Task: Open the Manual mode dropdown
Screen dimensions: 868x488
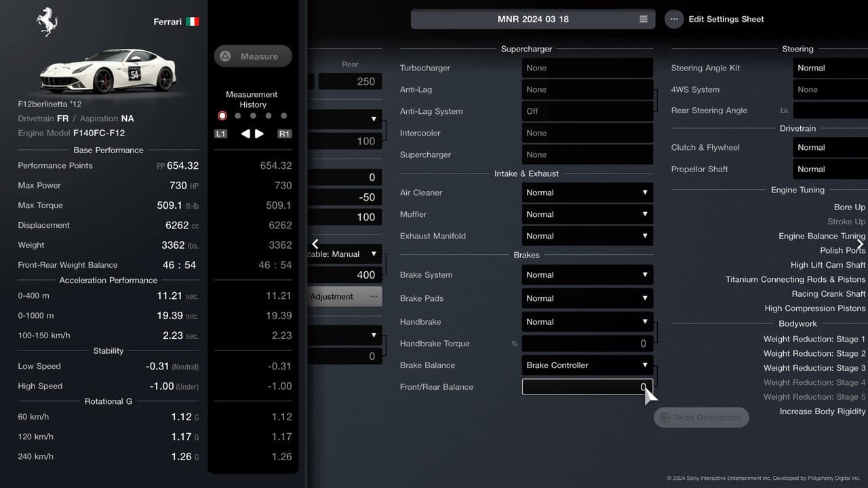Action: (344, 254)
